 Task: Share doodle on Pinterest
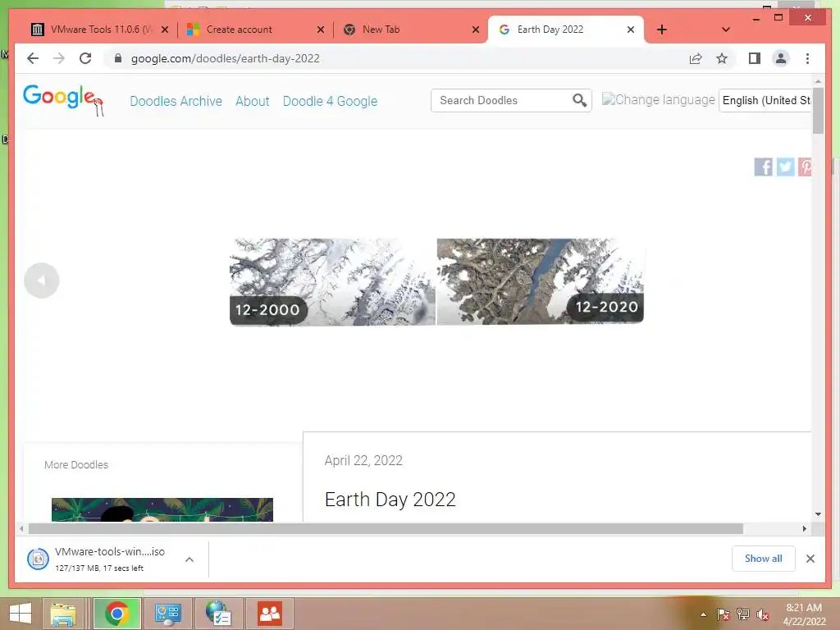[x=805, y=167]
